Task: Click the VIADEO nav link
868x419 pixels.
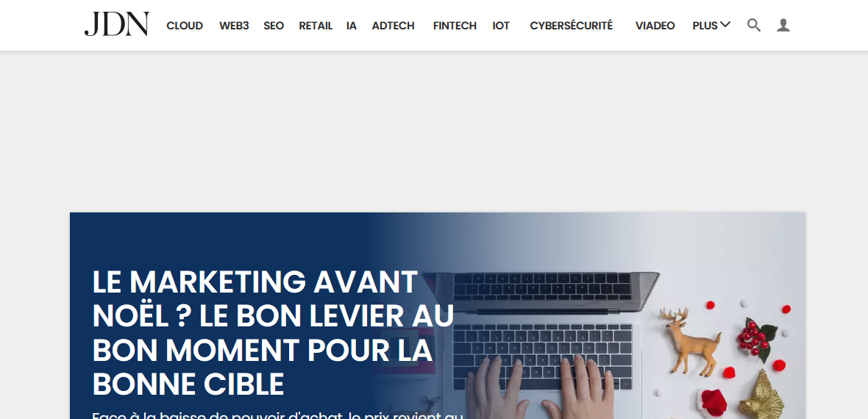Action: pos(655,26)
